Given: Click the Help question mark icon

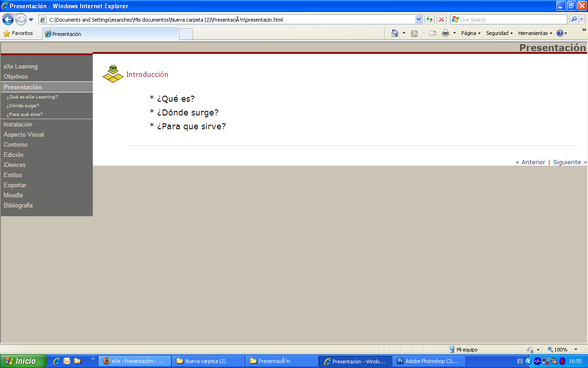Looking at the screenshot, I should pyautogui.click(x=560, y=33).
